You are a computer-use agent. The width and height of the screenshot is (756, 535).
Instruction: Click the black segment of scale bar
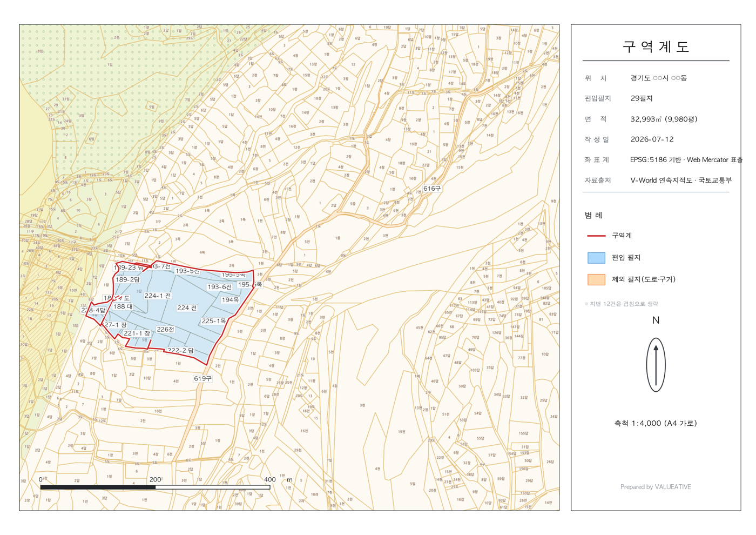click(x=98, y=487)
